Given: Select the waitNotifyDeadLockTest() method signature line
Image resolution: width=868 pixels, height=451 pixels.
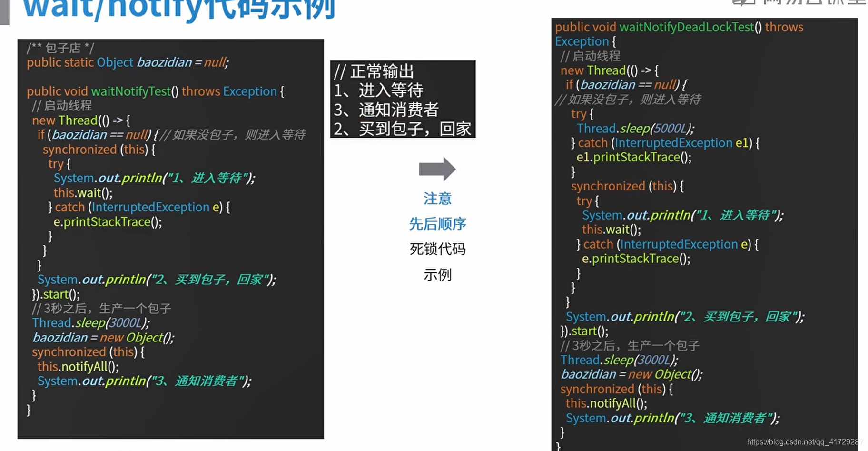Looking at the screenshot, I should click(679, 34).
